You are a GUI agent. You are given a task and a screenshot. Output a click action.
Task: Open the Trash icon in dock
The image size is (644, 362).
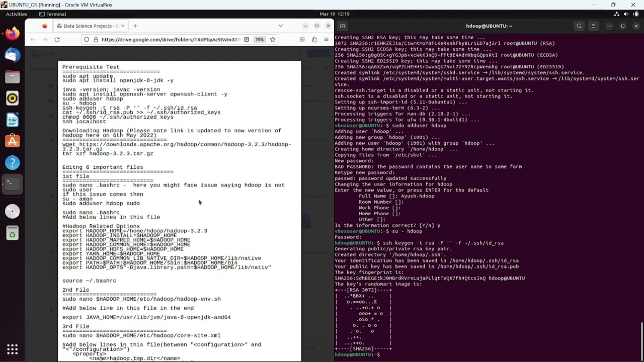pos(12,233)
